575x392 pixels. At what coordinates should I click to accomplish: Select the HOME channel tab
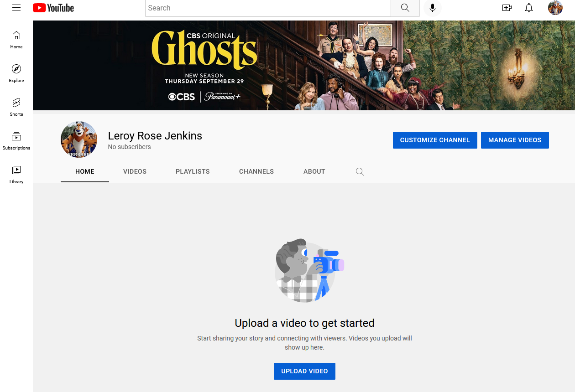tap(85, 171)
